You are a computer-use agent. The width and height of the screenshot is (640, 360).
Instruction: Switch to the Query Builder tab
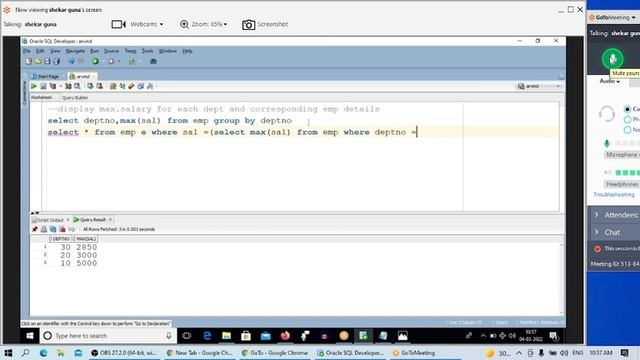click(75, 98)
